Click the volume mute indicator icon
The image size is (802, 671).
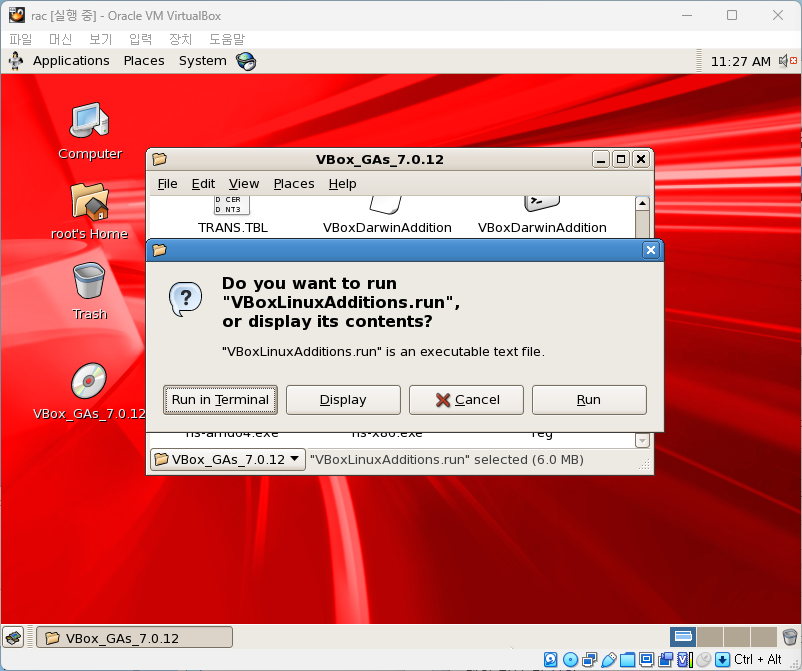[788, 61]
